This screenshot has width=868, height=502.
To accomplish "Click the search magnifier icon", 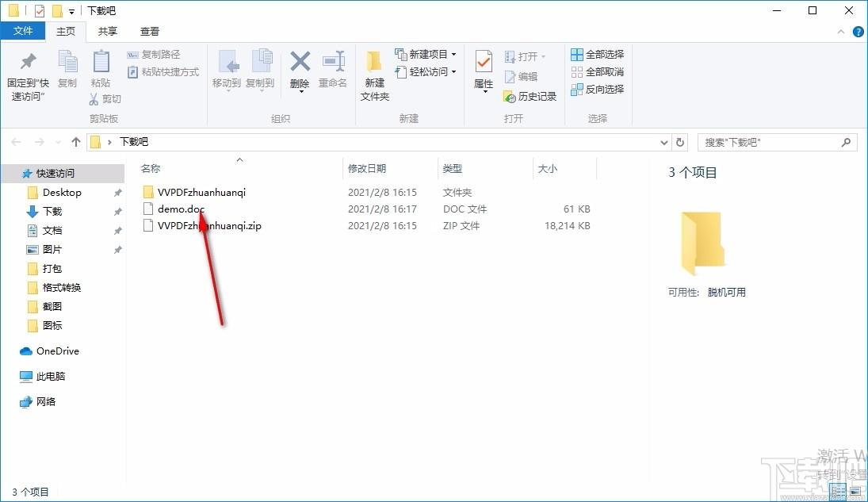I will (x=846, y=143).
